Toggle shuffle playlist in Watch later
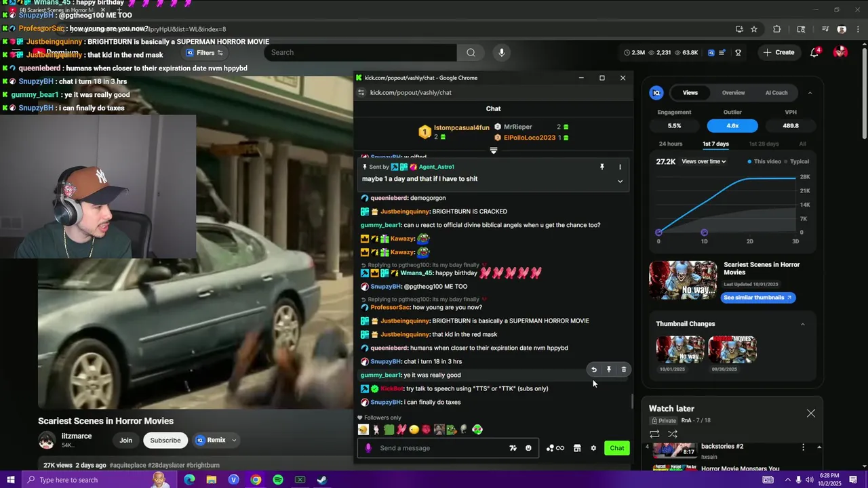 click(673, 434)
